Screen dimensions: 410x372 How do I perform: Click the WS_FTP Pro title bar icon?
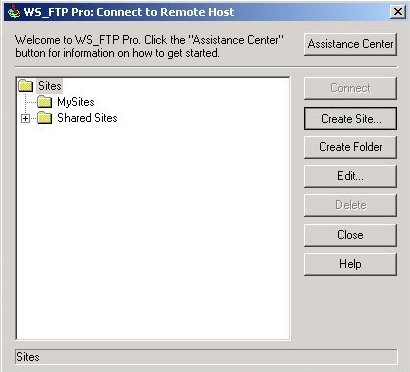tap(13, 12)
